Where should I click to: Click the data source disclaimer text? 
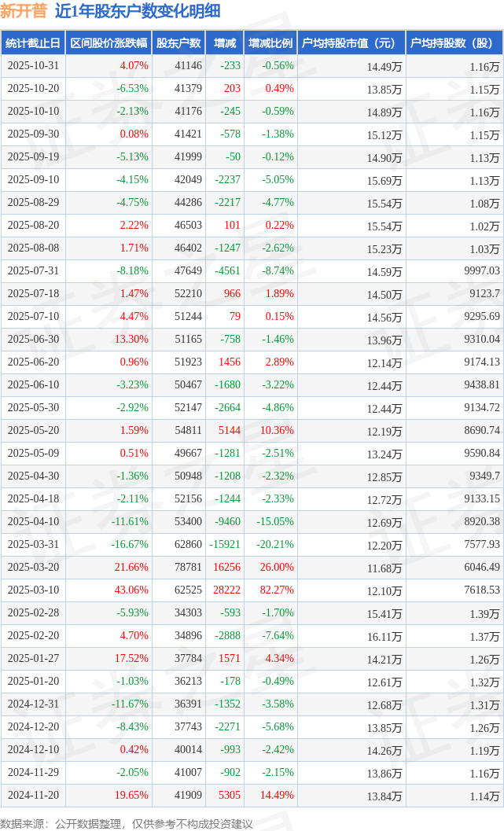pyautogui.click(x=127, y=823)
